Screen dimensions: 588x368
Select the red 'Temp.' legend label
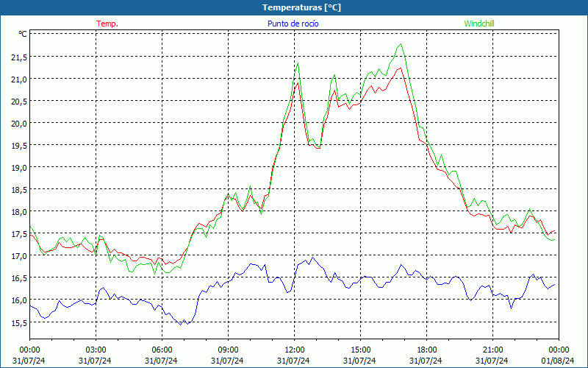click(x=107, y=24)
